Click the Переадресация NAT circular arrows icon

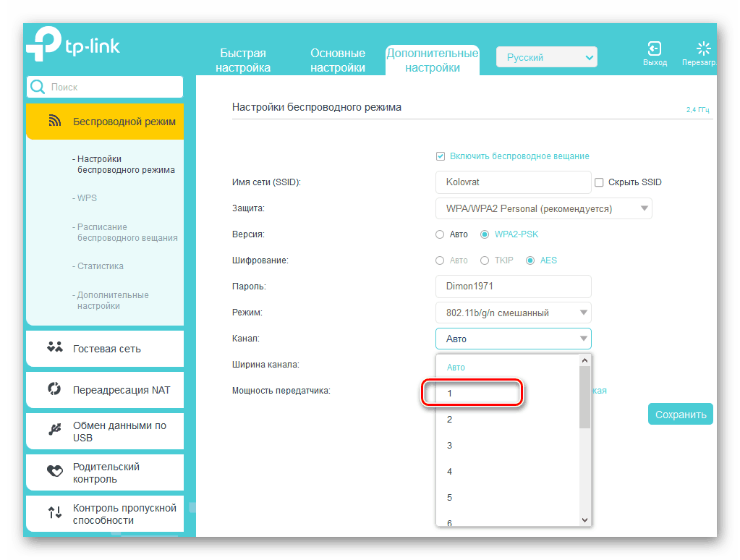(55, 389)
